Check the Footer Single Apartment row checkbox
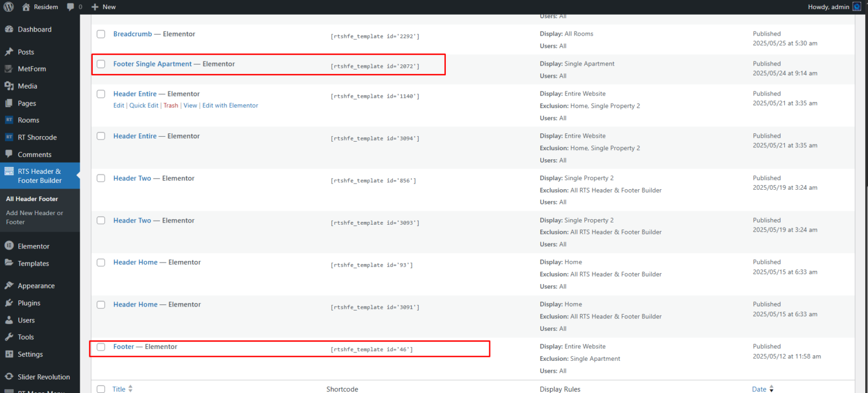868x393 pixels. pos(101,64)
